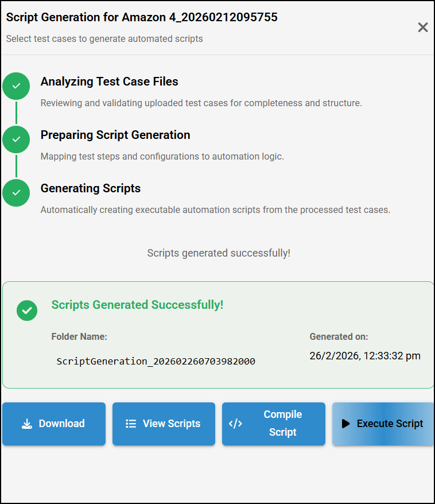
Task: Click the download arrow icon
Action: (26, 424)
